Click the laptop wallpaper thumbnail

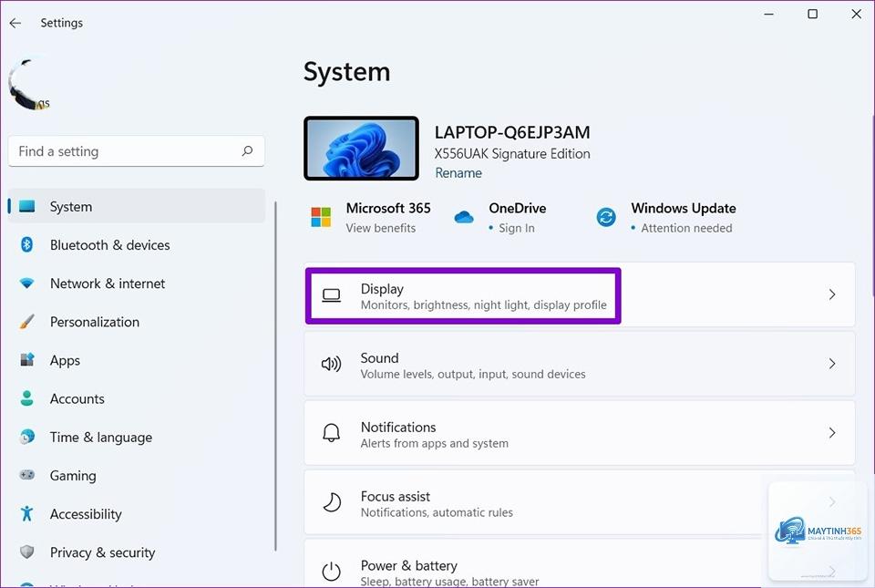[362, 149]
